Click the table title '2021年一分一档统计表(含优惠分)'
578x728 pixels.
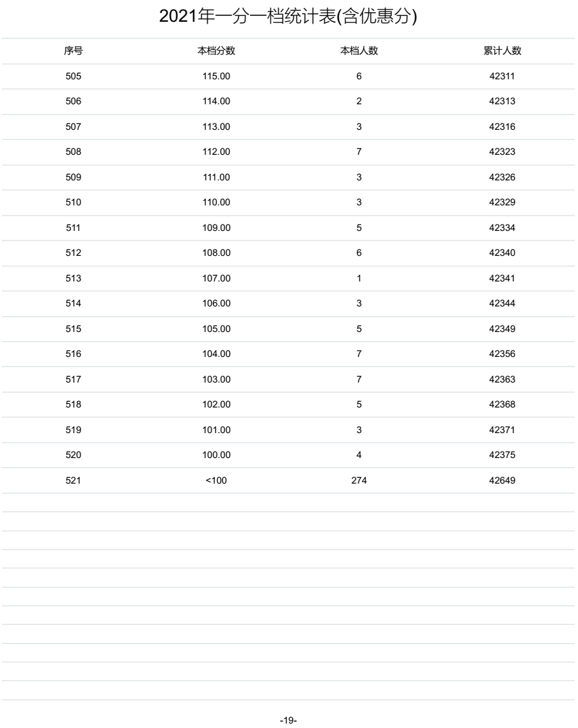(288, 19)
